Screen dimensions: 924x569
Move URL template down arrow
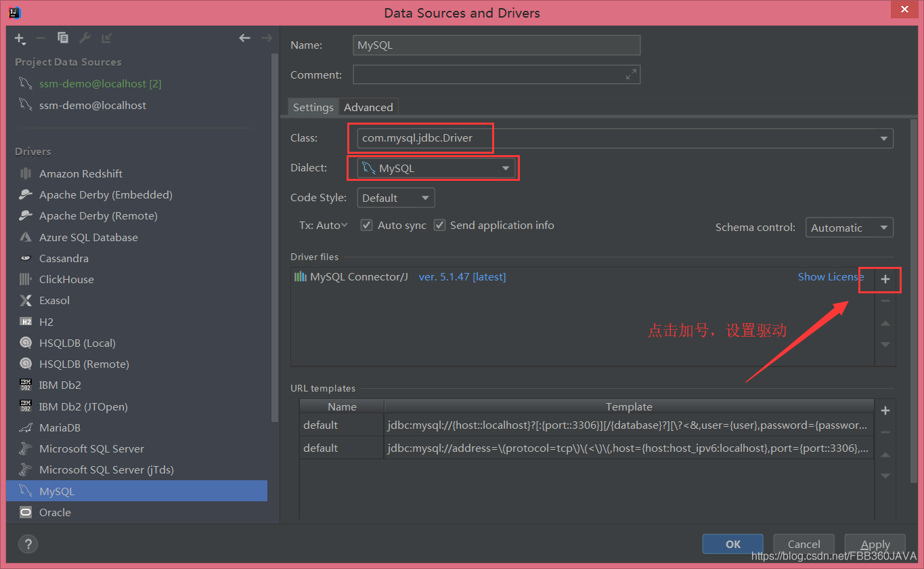click(885, 476)
